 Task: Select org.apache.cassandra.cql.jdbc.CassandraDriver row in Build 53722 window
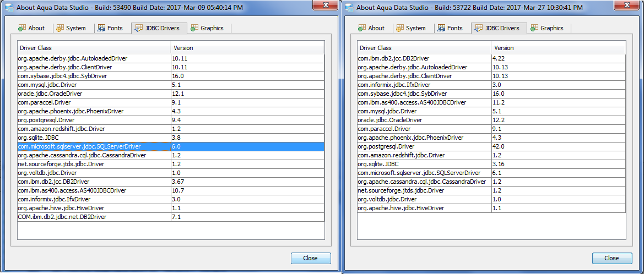coord(491,182)
